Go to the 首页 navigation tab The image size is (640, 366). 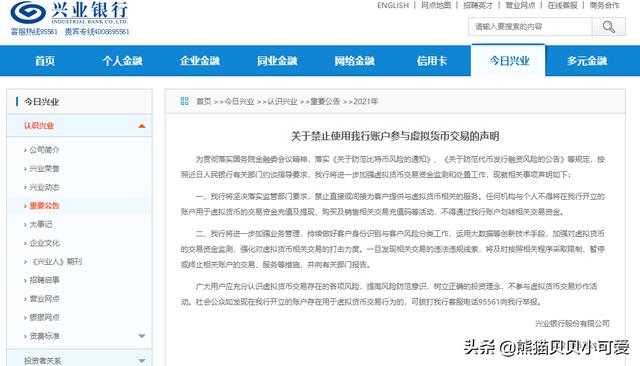tap(45, 61)
